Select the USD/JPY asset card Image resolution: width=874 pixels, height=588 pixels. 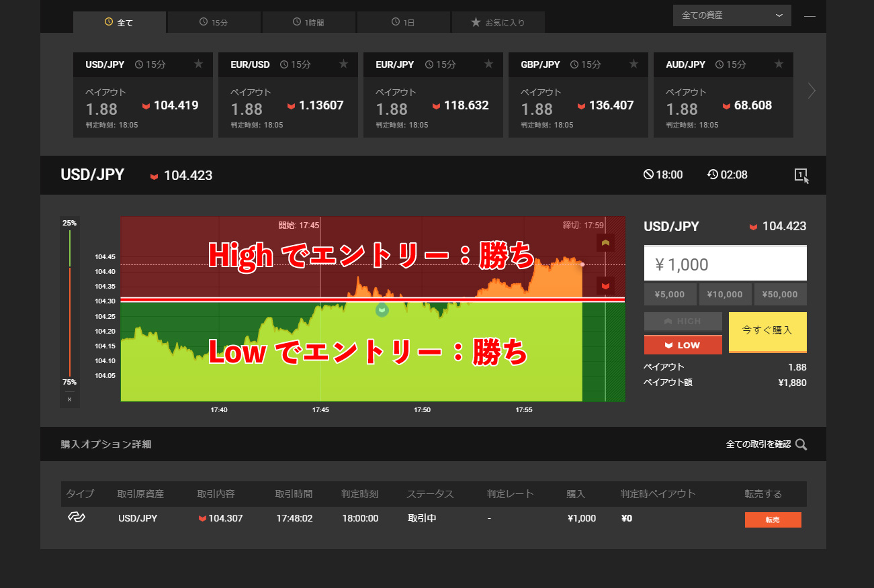pyautogui.click(x=143, y=95)
